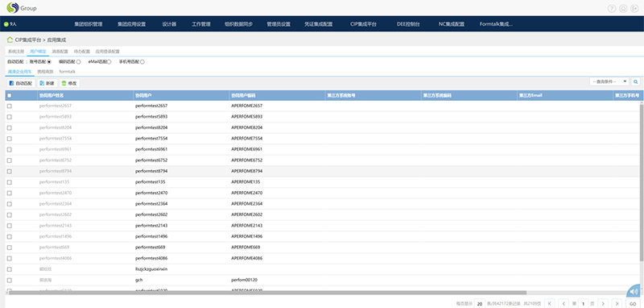Check the row performtest8204 checkbox
This screenshot has width=644, height=308.
[x=10, y=127]
